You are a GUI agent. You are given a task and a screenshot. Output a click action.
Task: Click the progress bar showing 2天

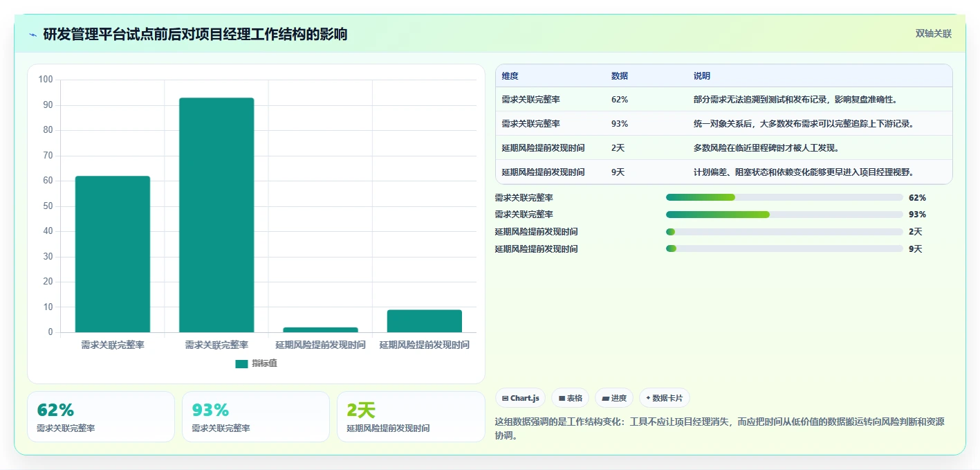point(784,232)
